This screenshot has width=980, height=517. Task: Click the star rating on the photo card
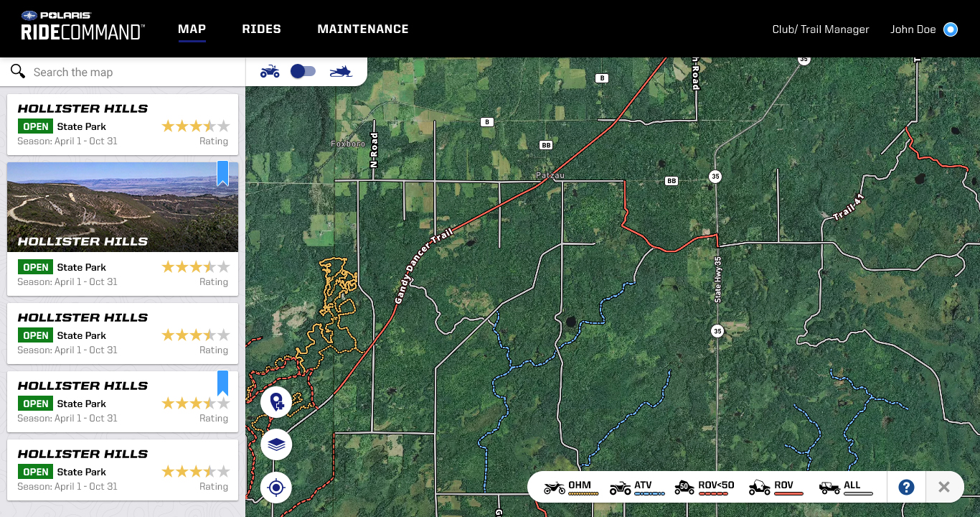[196, 267]
